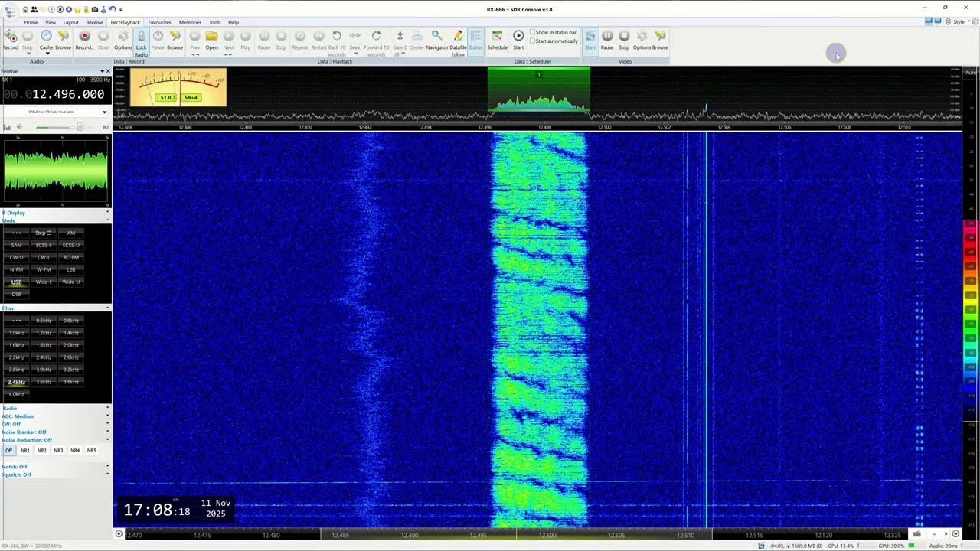Close the Receive panel
Image resolution: width=980 pixels, height=551 pixels.
click(107, 71)
